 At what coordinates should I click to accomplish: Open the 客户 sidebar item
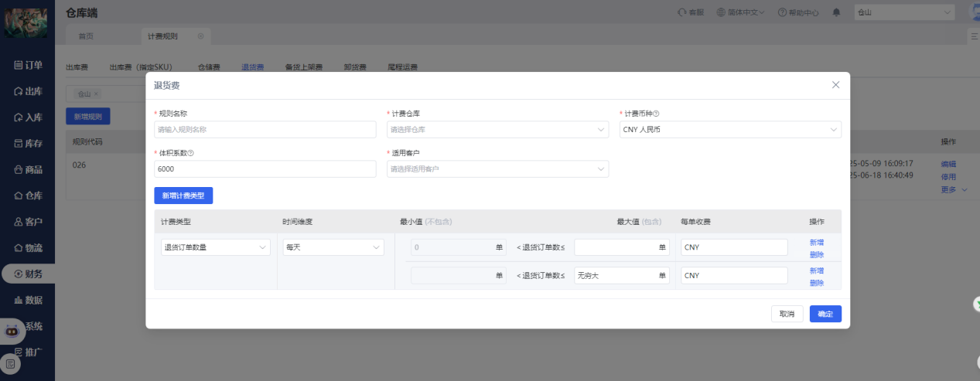click(x=28, y=222)
